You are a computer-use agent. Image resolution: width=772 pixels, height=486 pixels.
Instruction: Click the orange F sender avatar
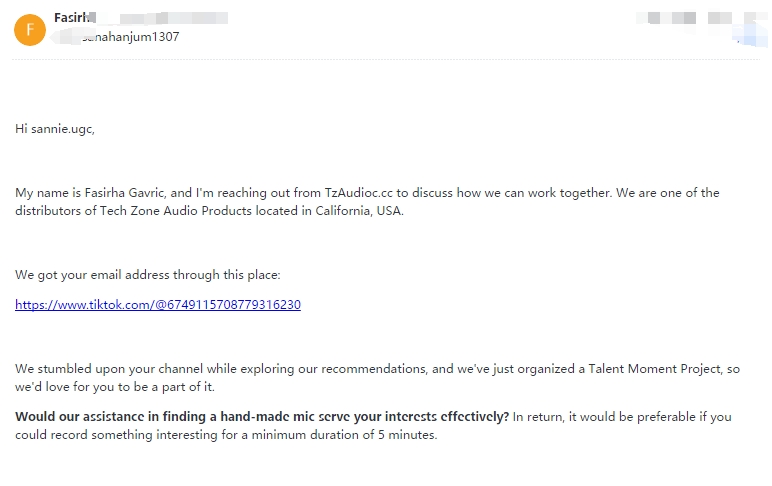pyautogui.click(x=30, y=30)
